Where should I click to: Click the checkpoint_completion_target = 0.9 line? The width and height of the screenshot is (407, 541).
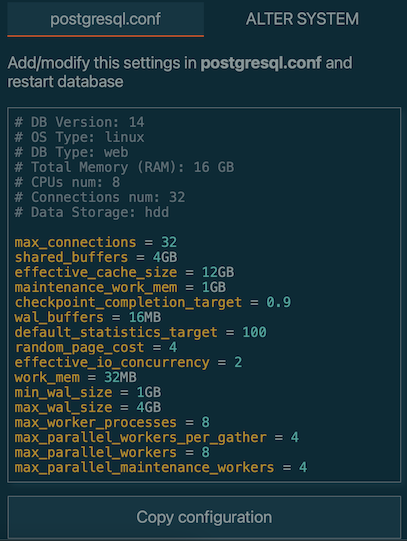coord(153,302)
